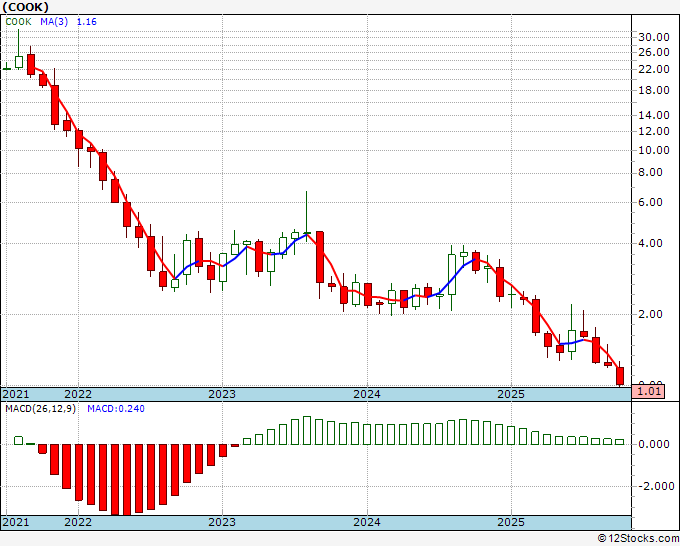Click the last green MACD histogram bar
The width and height of the screenshot is (680, 546).
point(620,442)
